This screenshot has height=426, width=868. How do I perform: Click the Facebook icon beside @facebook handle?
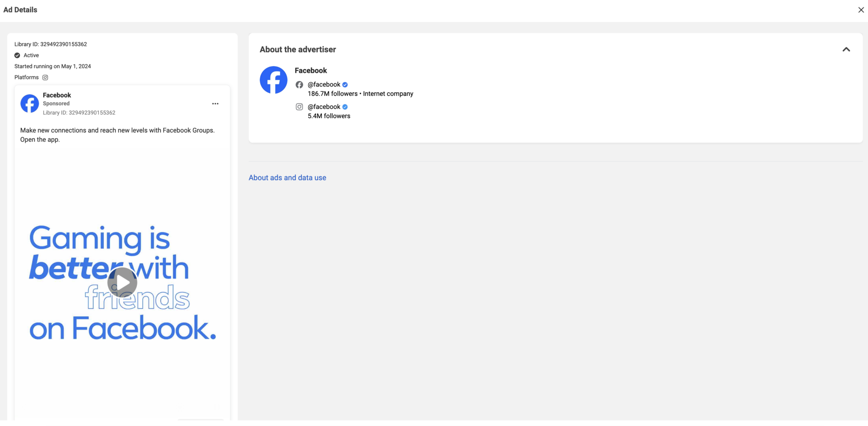[x=300, y=84]
